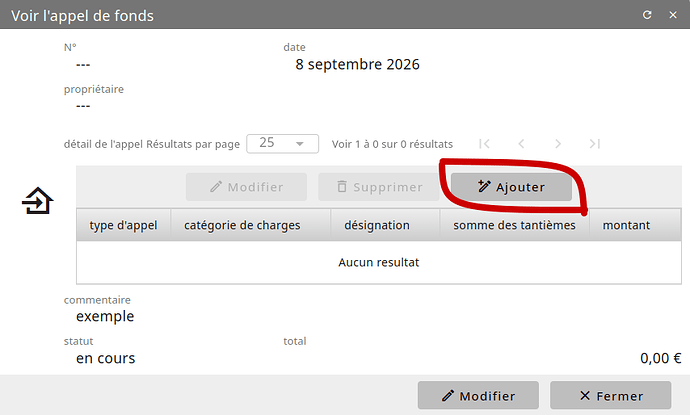Click the Modifier button above the table

(x=246, y=187)
